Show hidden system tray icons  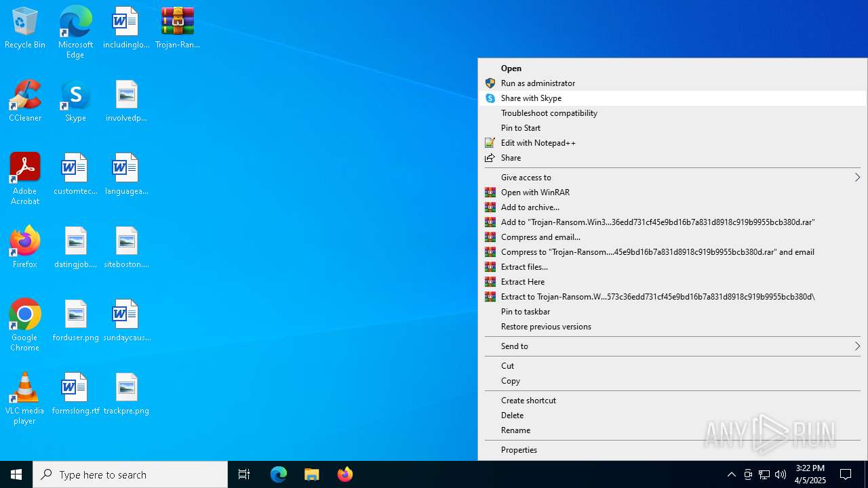click(x=731, y=474)
